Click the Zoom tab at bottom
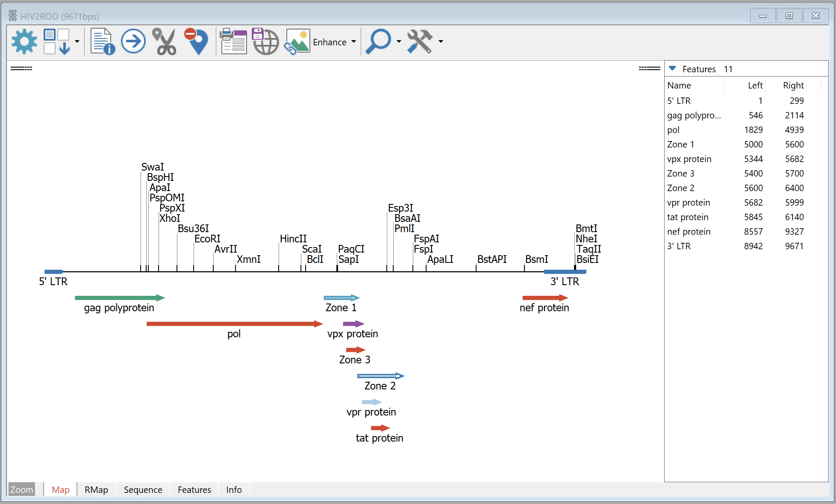The width and height of the screenshot is (836, 504). 22,489
